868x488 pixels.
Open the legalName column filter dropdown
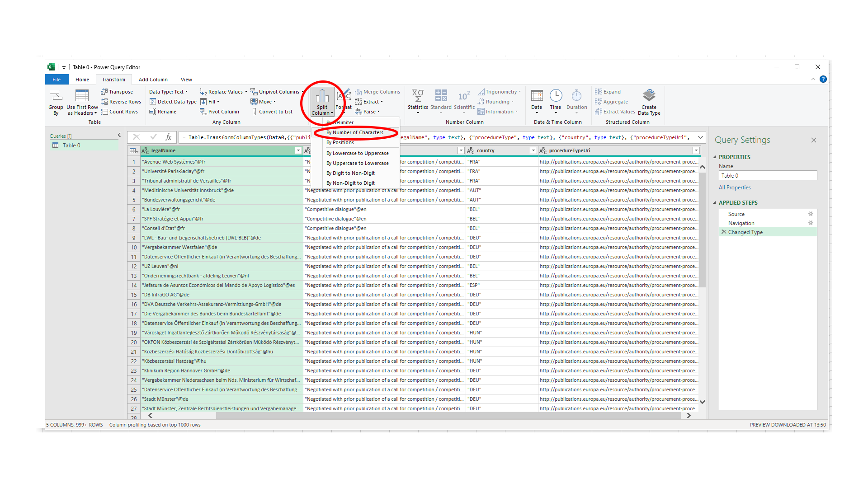[298, 150]
